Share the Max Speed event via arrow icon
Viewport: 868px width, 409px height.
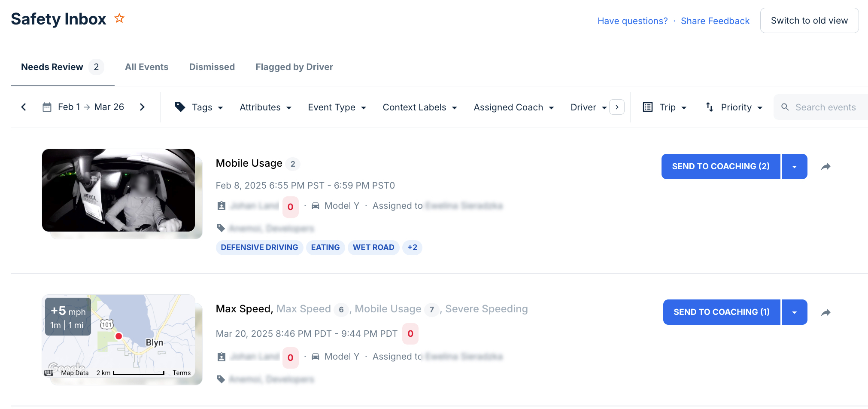[826, 312]
